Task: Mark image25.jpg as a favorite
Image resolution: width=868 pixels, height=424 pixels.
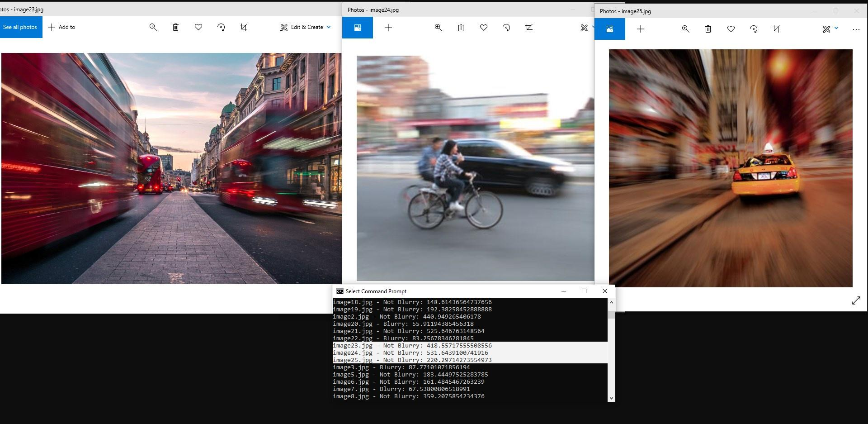Action: tap(731, 29)
